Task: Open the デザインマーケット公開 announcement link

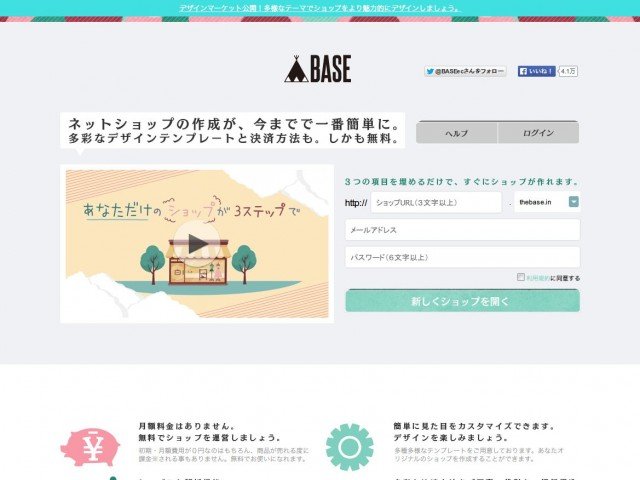Action: (x=320, y=8)
